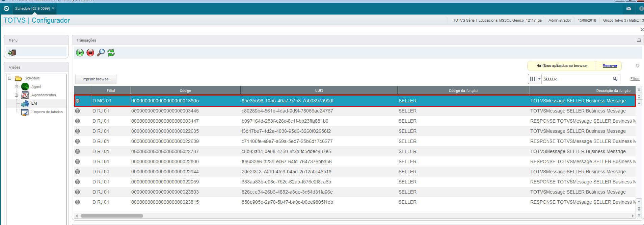
Task: Click D MG 01 filial cell
Action: 102,101
